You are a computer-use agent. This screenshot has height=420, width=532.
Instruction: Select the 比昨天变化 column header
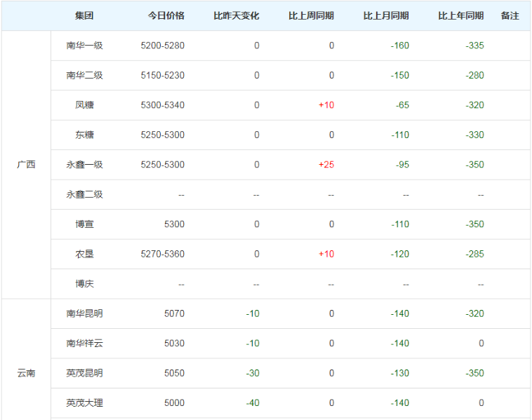[237, 15]
